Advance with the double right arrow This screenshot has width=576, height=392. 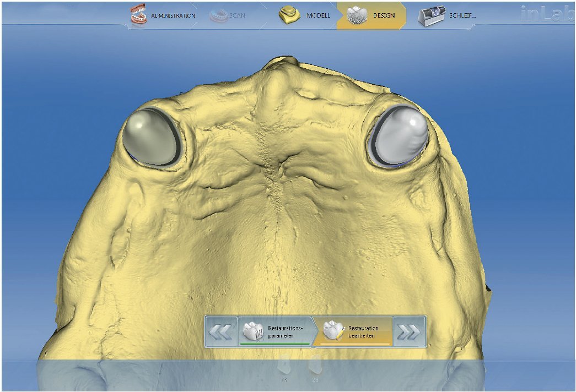click(410, 331)
